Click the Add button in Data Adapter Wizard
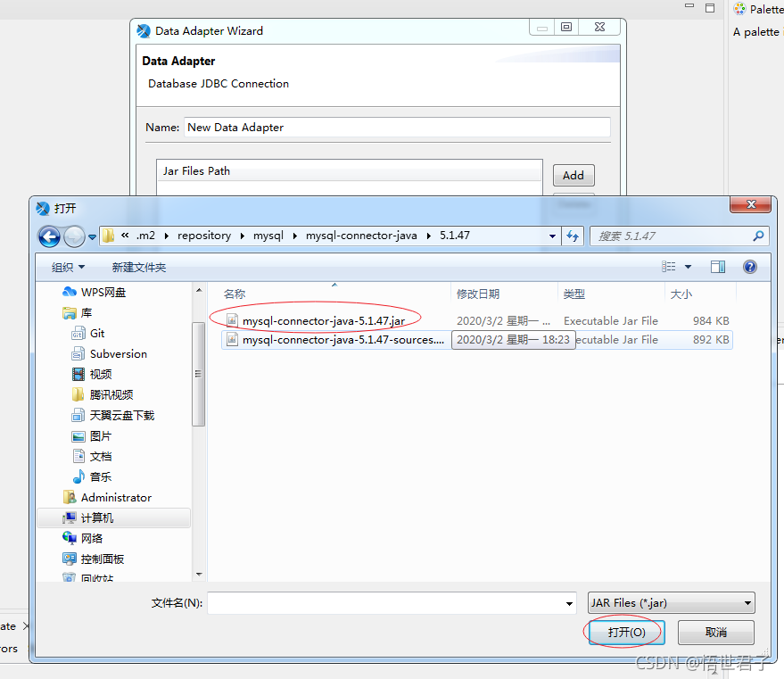The width and height of the screenshot is (784, 679). pyautogui.click(x=574, y=175)
